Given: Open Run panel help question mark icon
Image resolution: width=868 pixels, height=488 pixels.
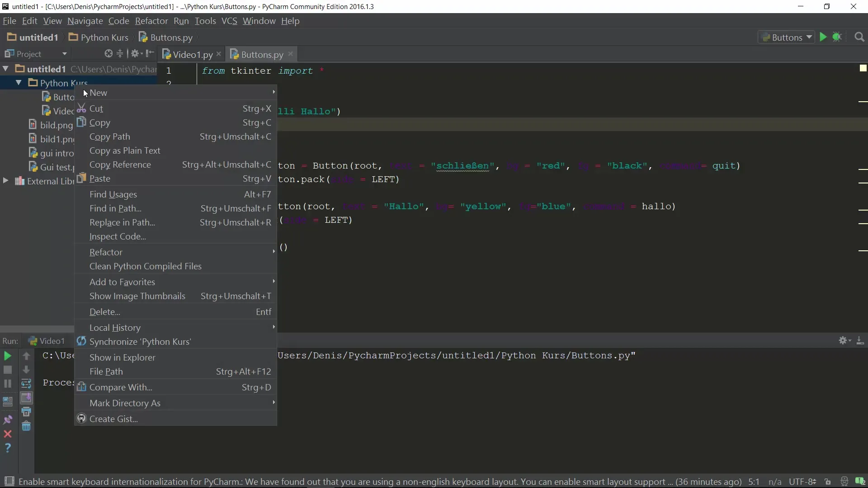Looking at the screenshot, I should pos(8,448).
